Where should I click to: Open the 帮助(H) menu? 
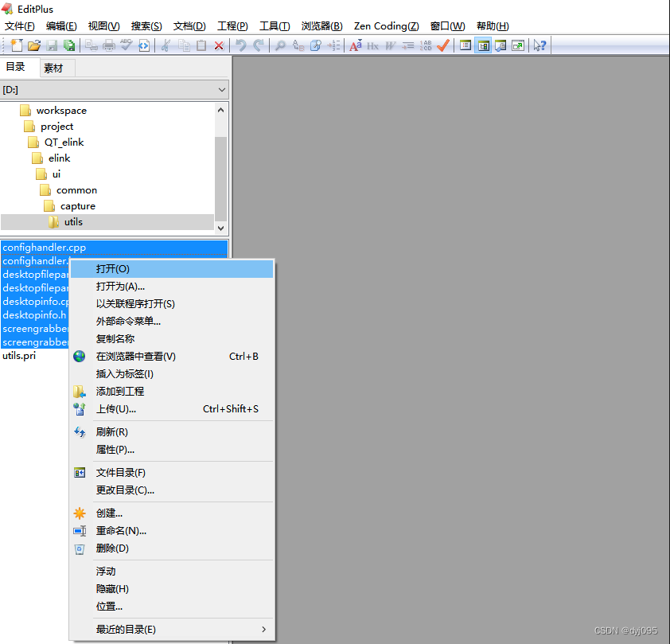point(493,26)
